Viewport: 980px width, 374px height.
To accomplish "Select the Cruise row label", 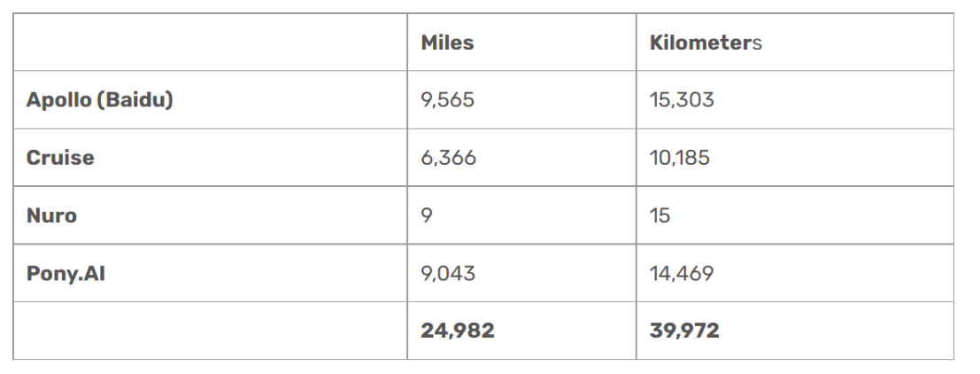I will 59,158.
